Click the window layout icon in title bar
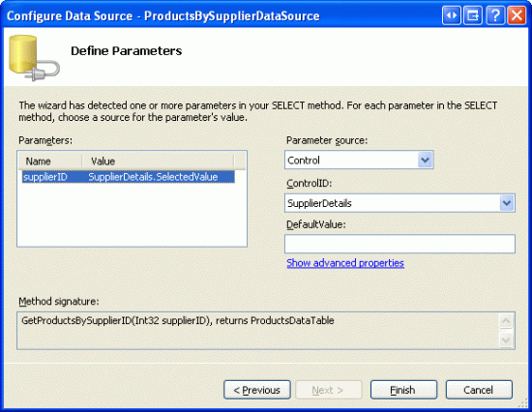Image resolution: width=532 pixels, height=412 pixels. pyautogui.click(x=473, y=15)
